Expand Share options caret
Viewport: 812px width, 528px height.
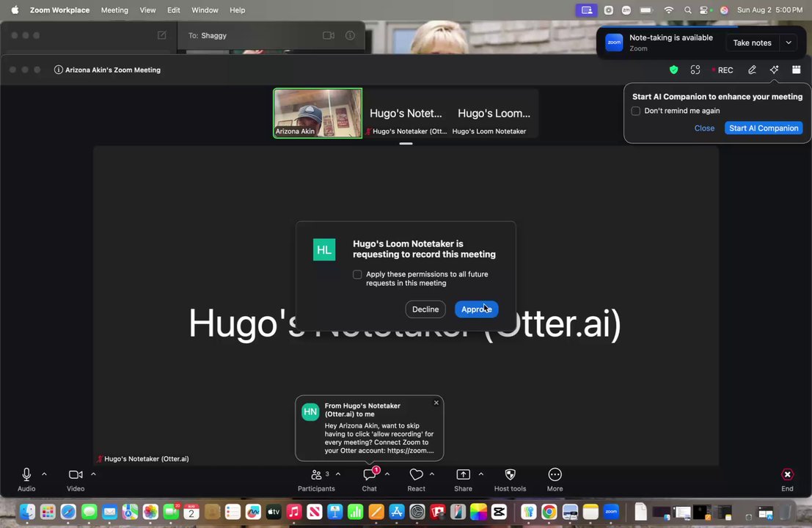pyautogui.click(x=481, y=474)
